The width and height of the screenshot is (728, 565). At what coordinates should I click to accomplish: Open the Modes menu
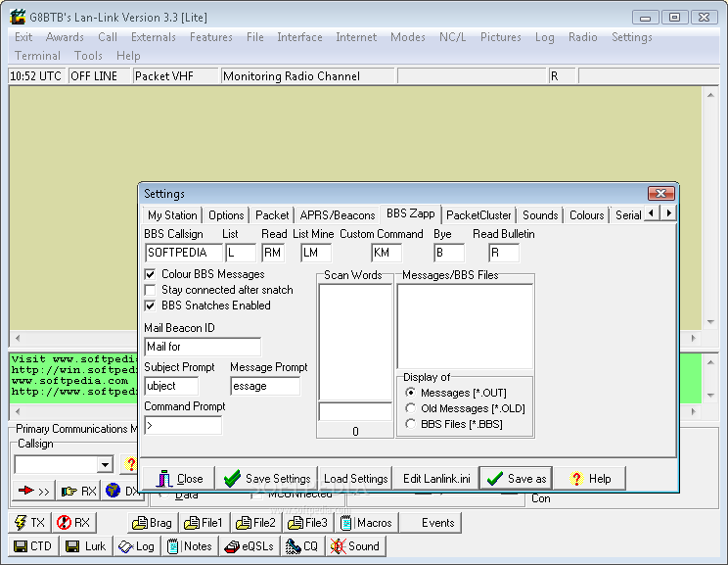pos(408,36)
